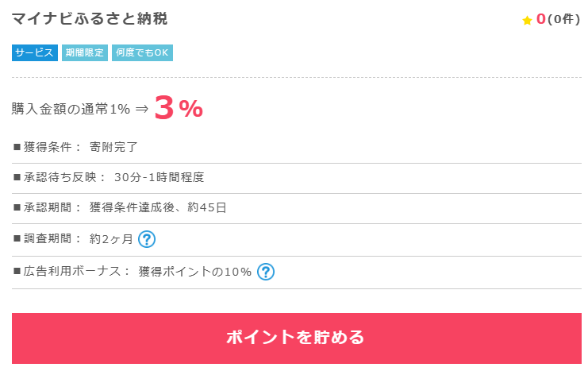Click the yellow star rating icon
The width and height of the screenshot is (588, 375).
(527, 21)
